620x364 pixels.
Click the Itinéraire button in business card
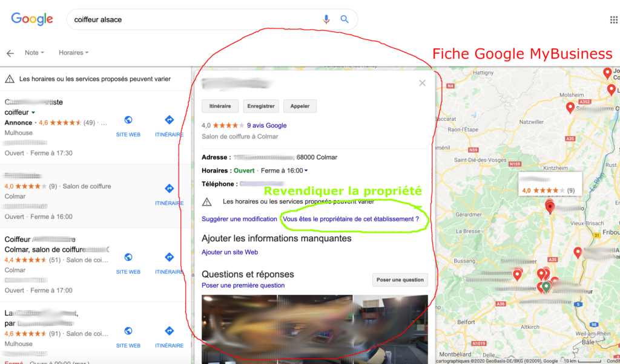tap(220, 106)
